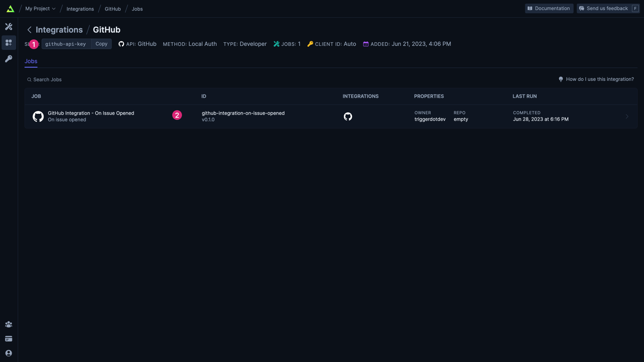Open GitHub breadcrumb in top bar
The width and height of the screenshot is (644, 362).
pos(113,9)
